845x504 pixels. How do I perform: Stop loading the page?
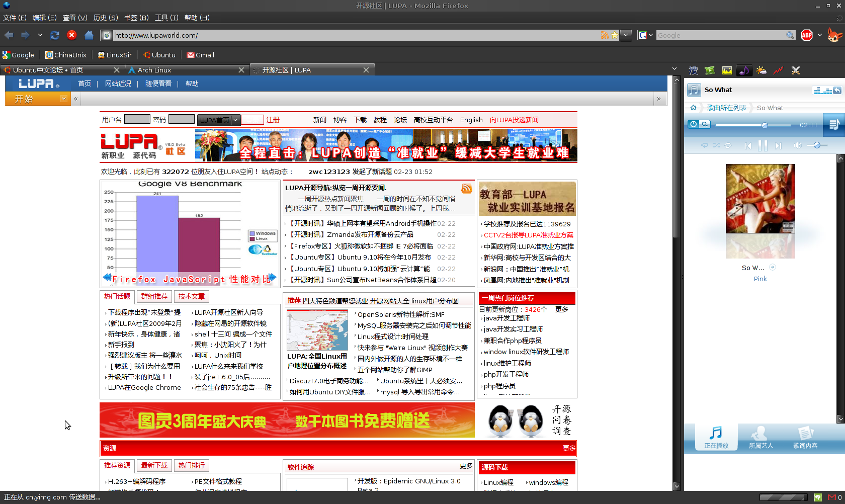pos(72,35)
